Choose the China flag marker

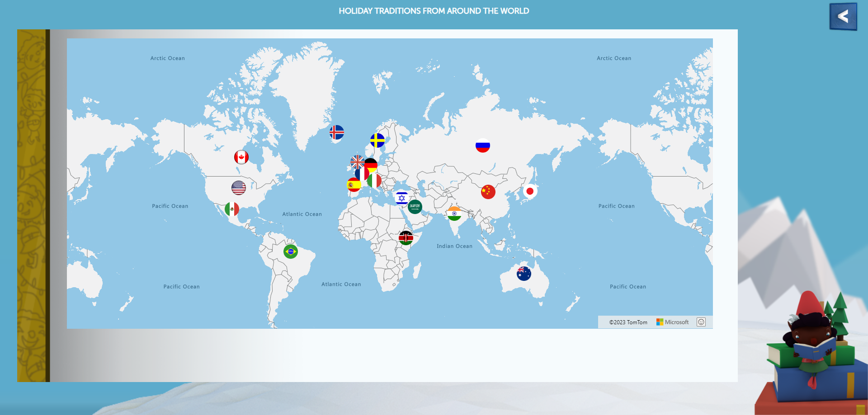click(488, 192)
